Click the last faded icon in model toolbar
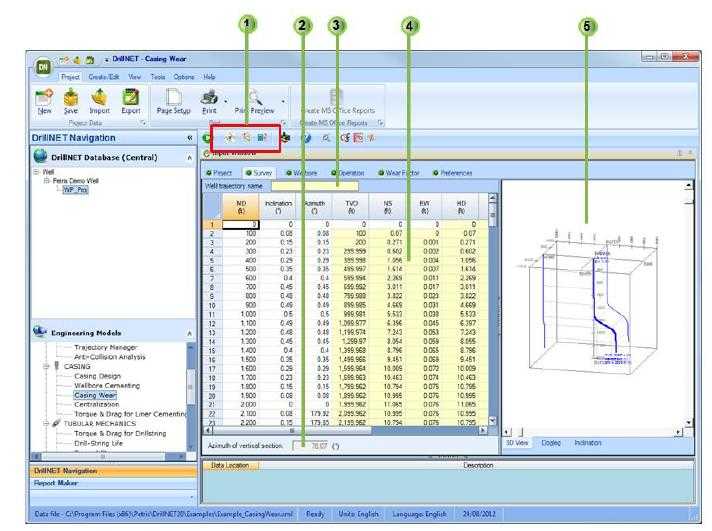The image size is (712, 531). click(371, 138)
